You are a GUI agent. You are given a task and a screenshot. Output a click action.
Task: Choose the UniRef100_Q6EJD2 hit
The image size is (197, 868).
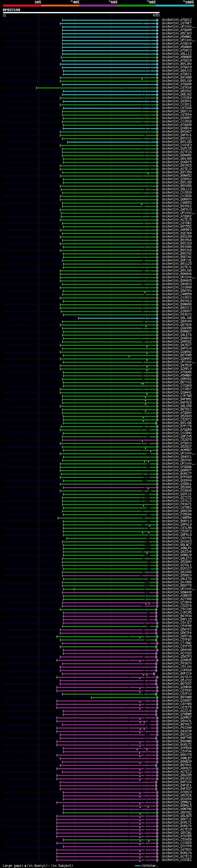pos(177,94)
